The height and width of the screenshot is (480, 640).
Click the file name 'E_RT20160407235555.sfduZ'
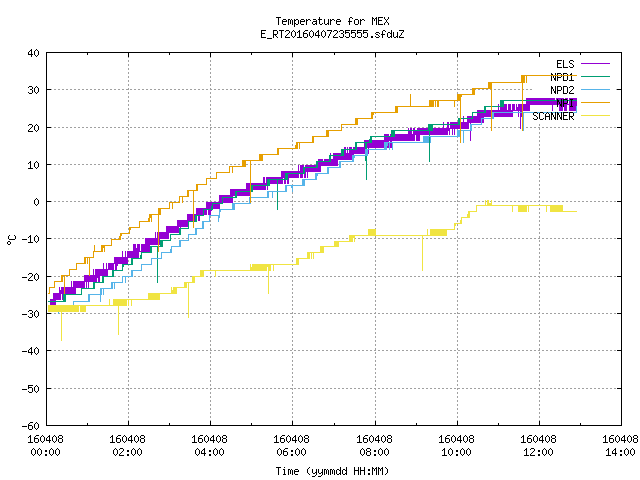tap(332, 34)
